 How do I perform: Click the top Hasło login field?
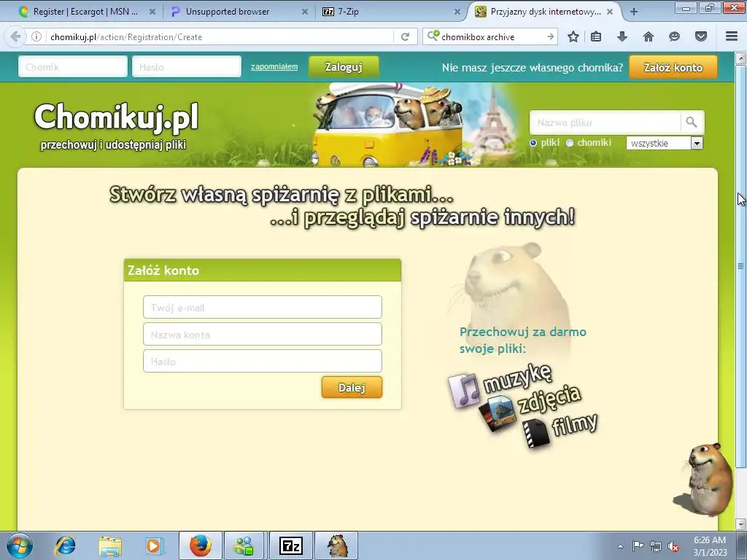tap(187, 66)
